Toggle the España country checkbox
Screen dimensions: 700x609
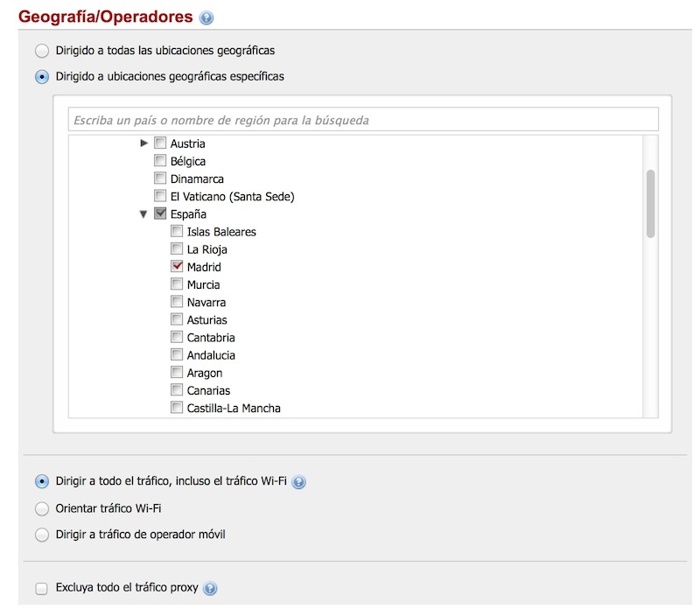tap(160, 214)
